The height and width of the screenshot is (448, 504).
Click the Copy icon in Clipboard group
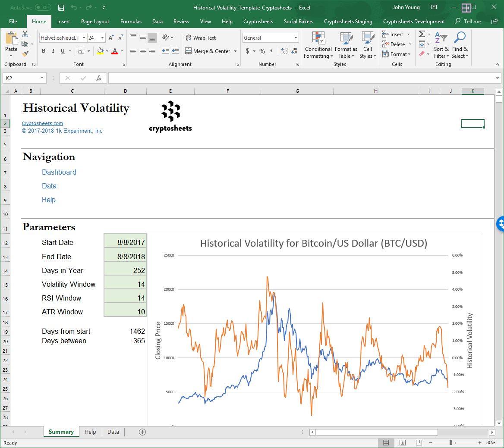tap(25, 44)
